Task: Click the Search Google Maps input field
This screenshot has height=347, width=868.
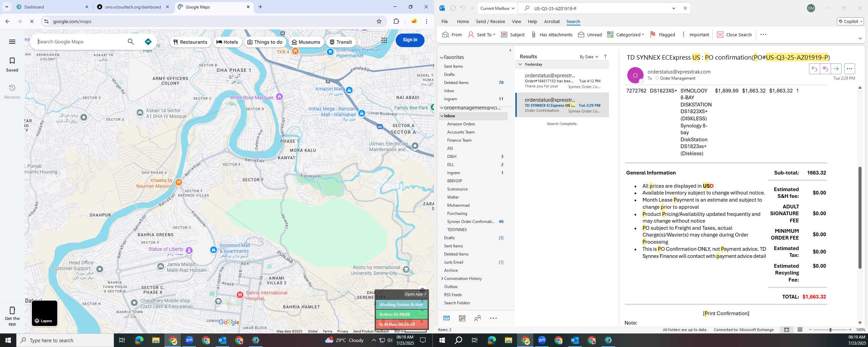Action: pos(80,42)
